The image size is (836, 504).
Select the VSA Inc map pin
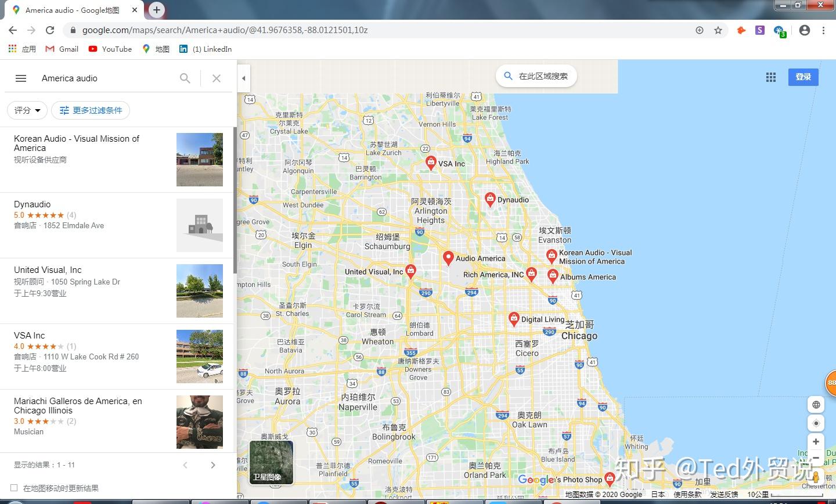[x=431, y=163]
